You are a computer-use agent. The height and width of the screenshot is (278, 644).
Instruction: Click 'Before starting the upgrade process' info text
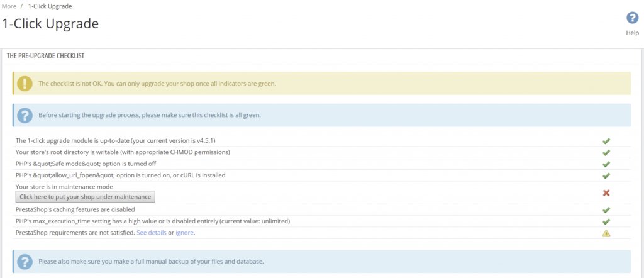point(150,115)
